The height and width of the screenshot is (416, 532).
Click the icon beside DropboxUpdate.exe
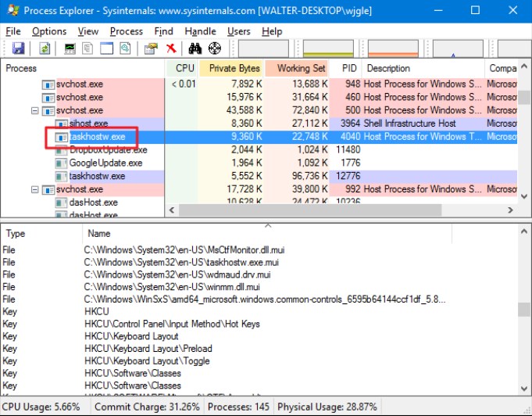point(62,150)
